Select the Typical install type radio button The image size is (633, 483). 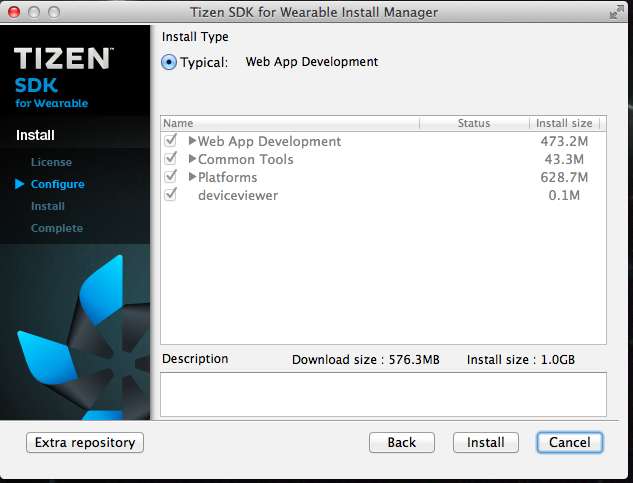point(169,63)
